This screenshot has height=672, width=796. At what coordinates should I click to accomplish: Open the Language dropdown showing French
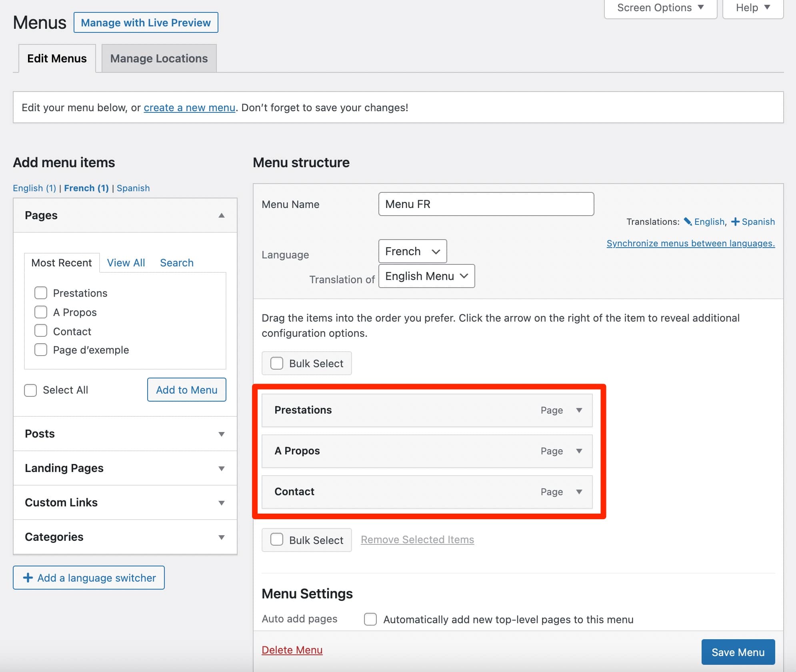(x=412, y=251)
